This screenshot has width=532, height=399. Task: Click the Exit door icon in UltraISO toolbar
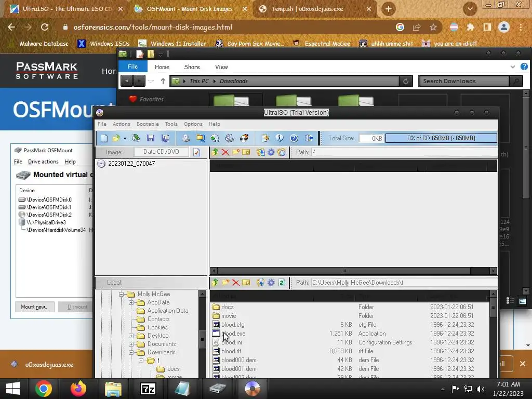coord(309,138)
